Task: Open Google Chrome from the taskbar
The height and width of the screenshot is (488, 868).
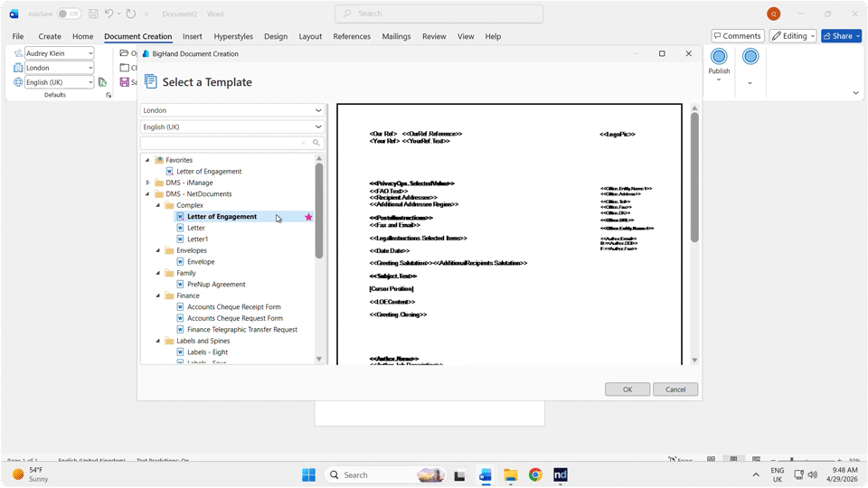Action: (534, 474)
